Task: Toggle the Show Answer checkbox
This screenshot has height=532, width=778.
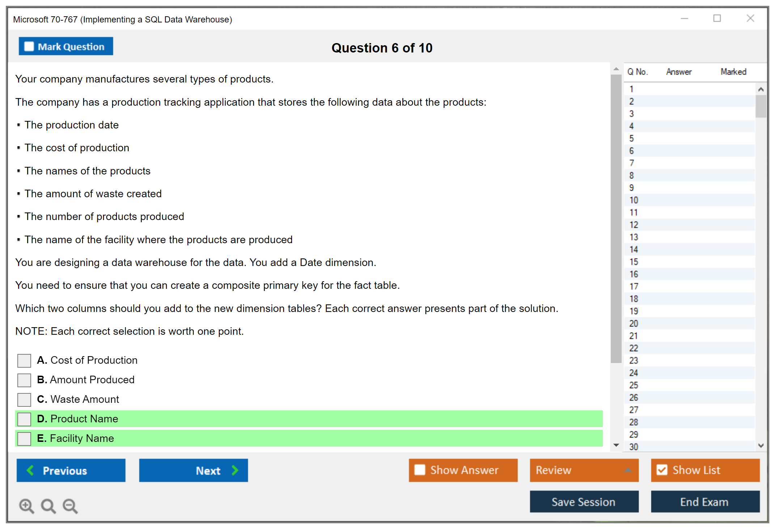Action: [x=420, y=470]
